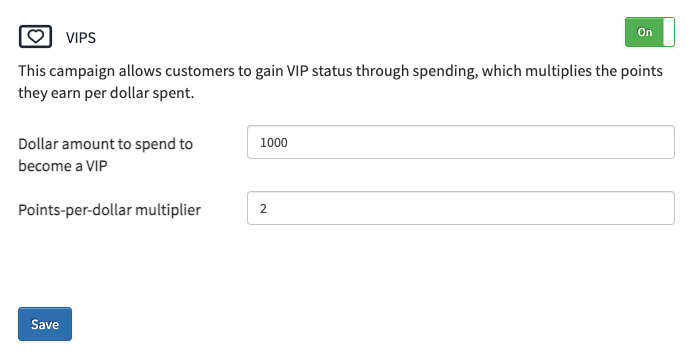The image size is (692, 360).
Task: Focus the Points-per-dollar multiplier field
Action: click(x=461, y=208)
